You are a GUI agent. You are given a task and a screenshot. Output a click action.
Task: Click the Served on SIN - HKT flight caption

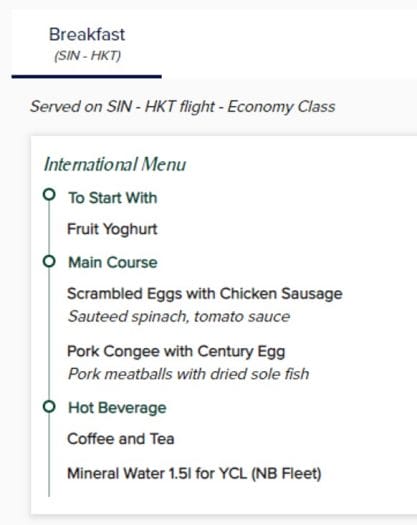(x=183, y=107)
